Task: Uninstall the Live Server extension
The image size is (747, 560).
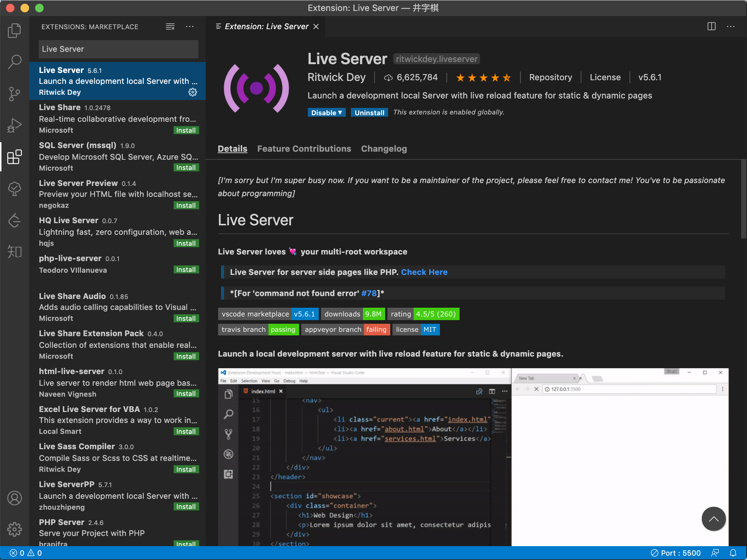Action: [x=369, y=113]
